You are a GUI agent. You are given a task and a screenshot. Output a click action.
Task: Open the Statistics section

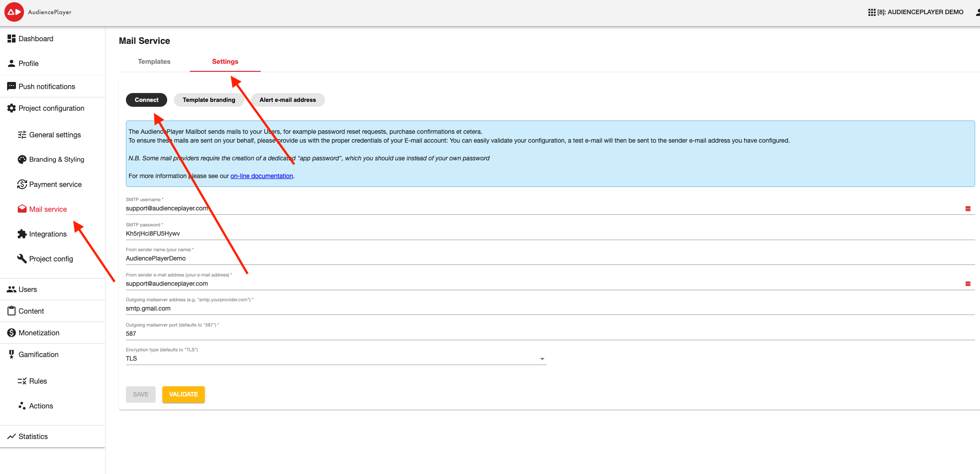[x=52, y=436]
